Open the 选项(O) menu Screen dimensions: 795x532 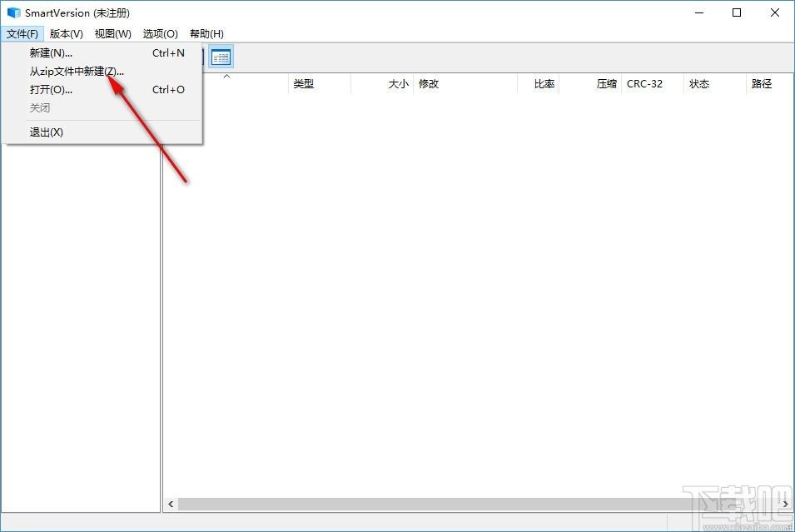tap(160, 34)
